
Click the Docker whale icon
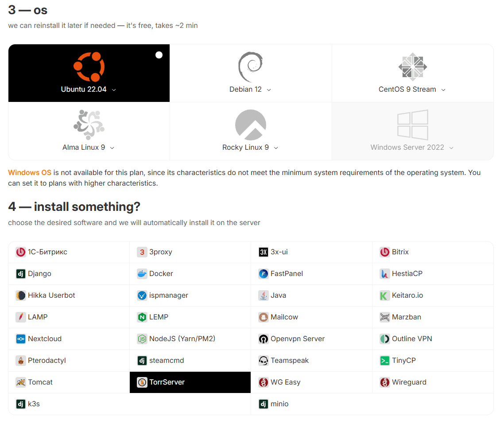142,274
